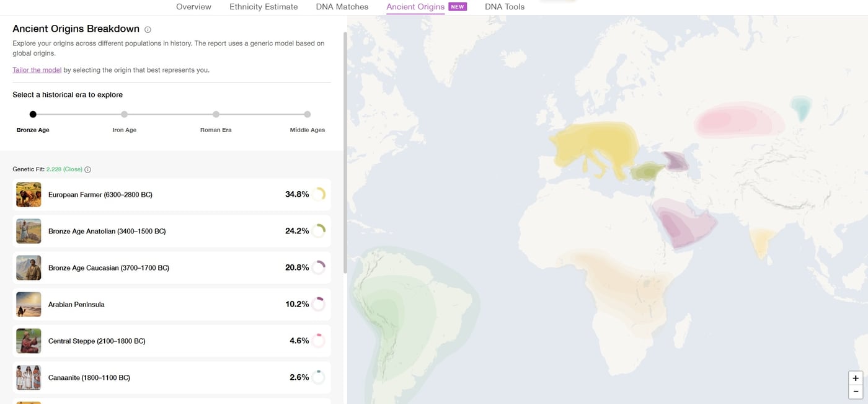
Task: Click Bronze Age Caucasian percentage ring icon
Action: (318, 267)
